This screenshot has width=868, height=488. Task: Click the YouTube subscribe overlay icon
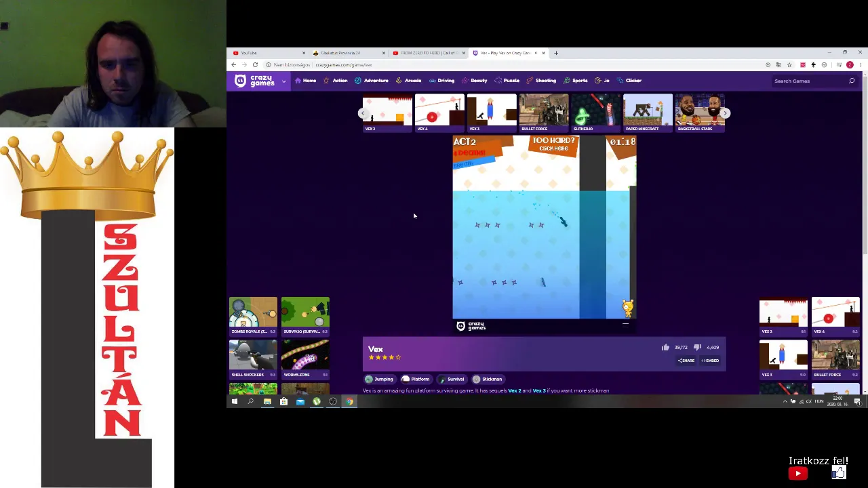[x=797, y=474]
